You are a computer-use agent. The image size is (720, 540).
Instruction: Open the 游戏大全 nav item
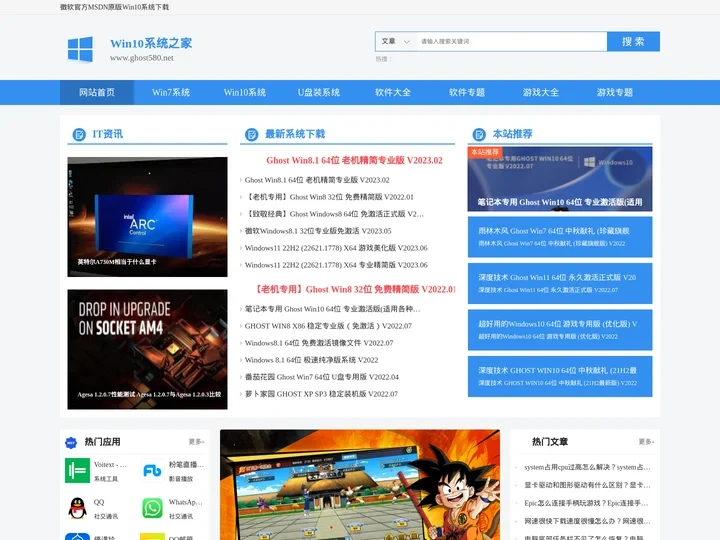(541, 92)
